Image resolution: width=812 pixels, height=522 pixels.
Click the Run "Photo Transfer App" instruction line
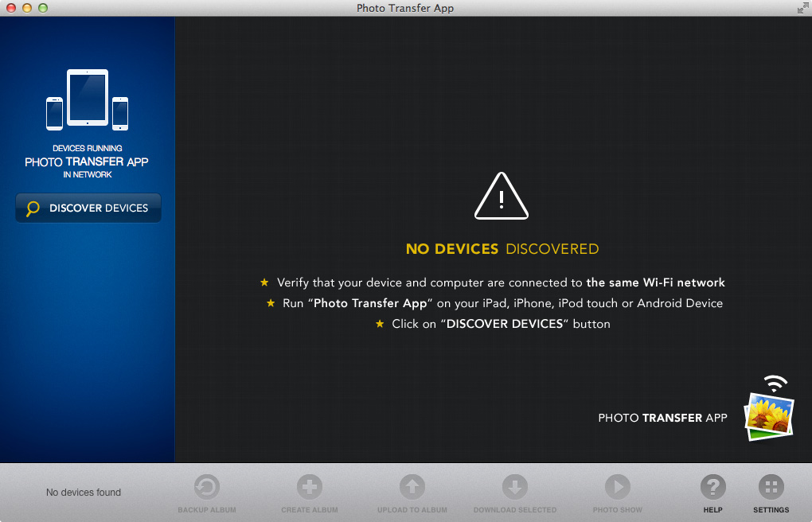coord(494,303)
